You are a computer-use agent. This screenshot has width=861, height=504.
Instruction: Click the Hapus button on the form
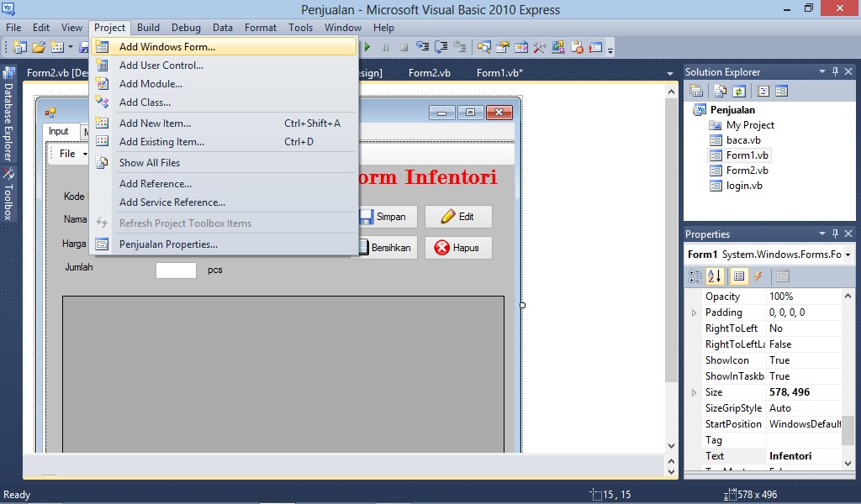click(458, 248)
